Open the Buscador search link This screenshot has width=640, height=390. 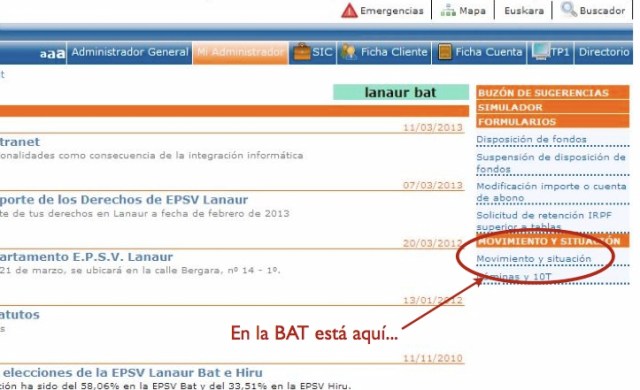[x=602, y=11]
